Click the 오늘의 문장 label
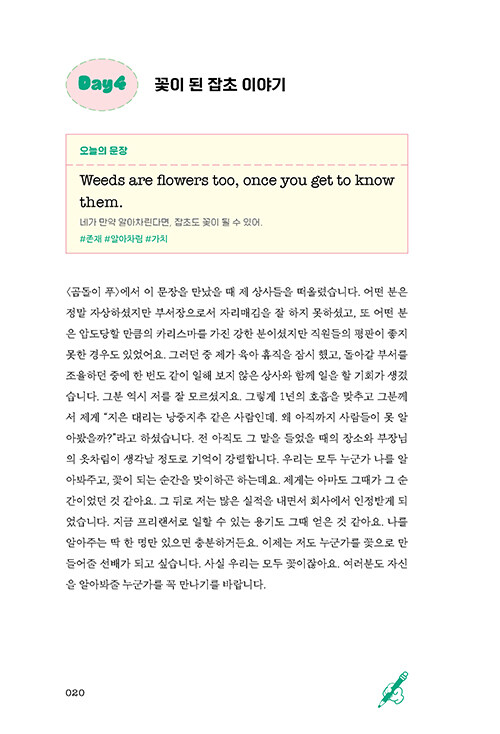Screen dimensions: 500x734 (103, 151)
